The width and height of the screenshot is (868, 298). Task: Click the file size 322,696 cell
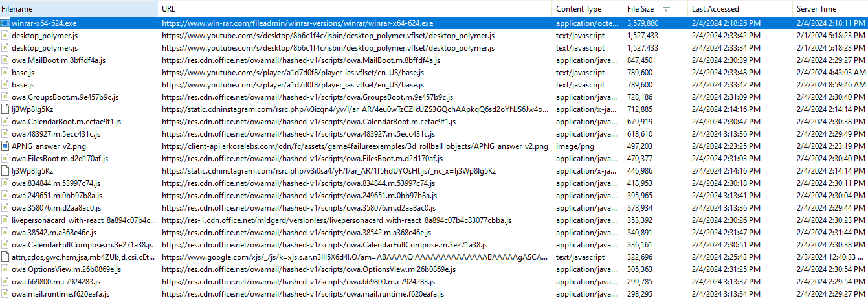pos(640,257)
